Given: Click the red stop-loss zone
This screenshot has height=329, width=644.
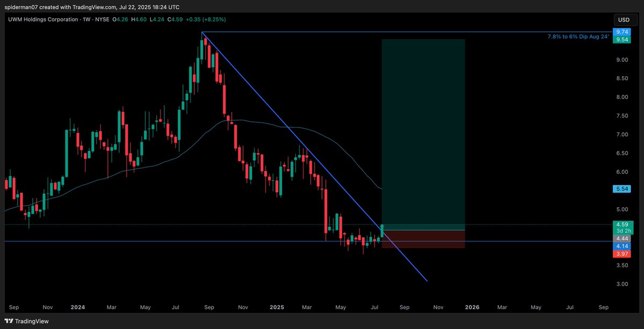Looking at the screenshot, I should [x=423, y=239].
